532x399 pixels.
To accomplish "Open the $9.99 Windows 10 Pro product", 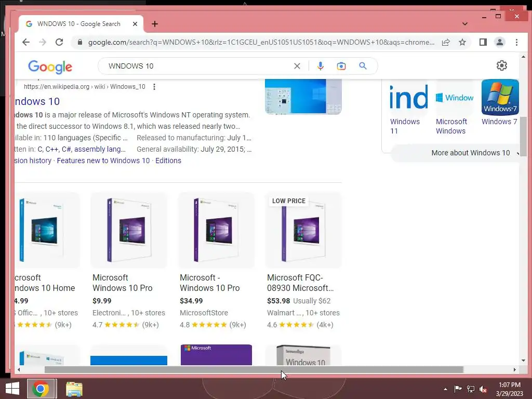I will tap(129, 261).
